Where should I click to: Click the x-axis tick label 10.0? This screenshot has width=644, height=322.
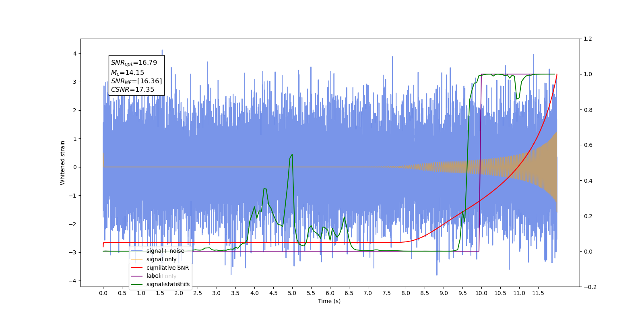pyautogui.click(x=481, y=293)
